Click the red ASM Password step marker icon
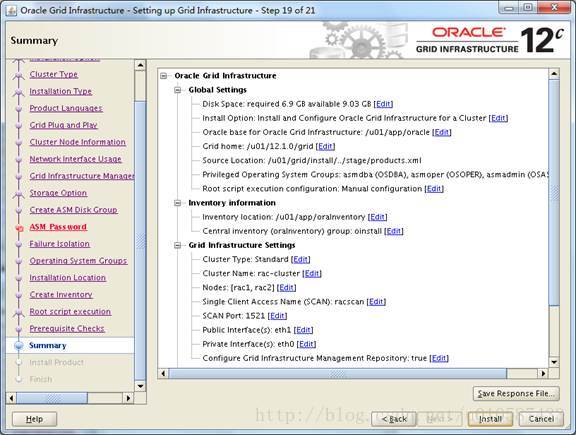Viewport: 576px width, 435px height. pyautogui.click(x=19, y=228)
